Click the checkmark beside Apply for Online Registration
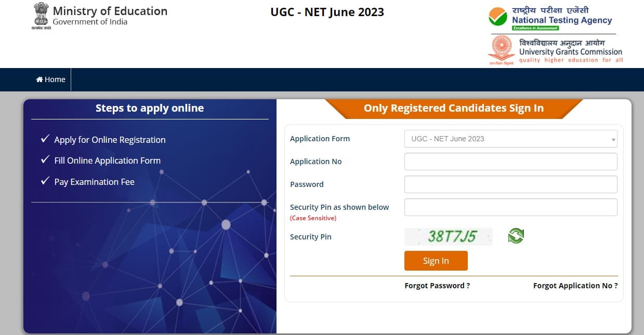Screen dimensions: 644x335 pyautogui.click(x=44, y=138)
